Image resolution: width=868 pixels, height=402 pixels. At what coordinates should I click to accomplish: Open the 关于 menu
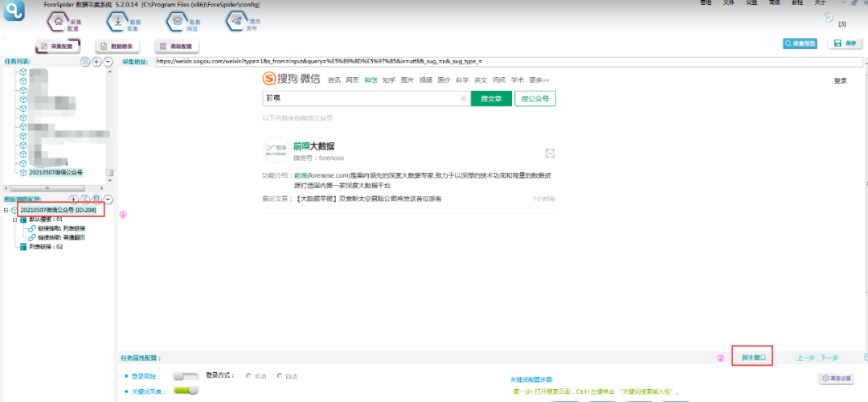click(x=821, y=2)
